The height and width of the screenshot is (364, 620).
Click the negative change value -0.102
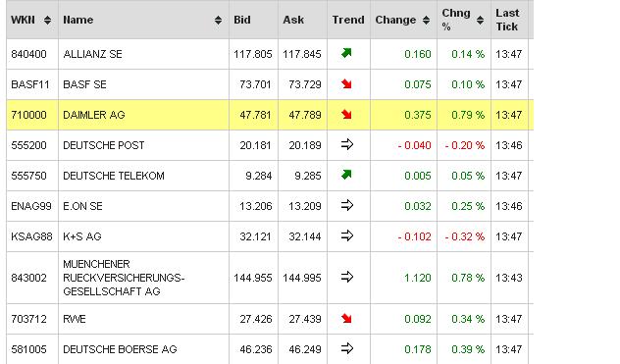414,236
